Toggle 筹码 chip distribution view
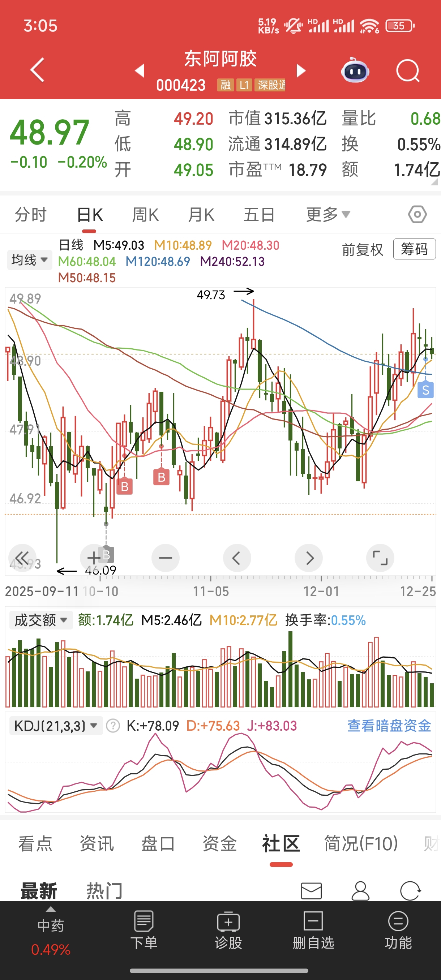441x980 pixels. (414, 249)
